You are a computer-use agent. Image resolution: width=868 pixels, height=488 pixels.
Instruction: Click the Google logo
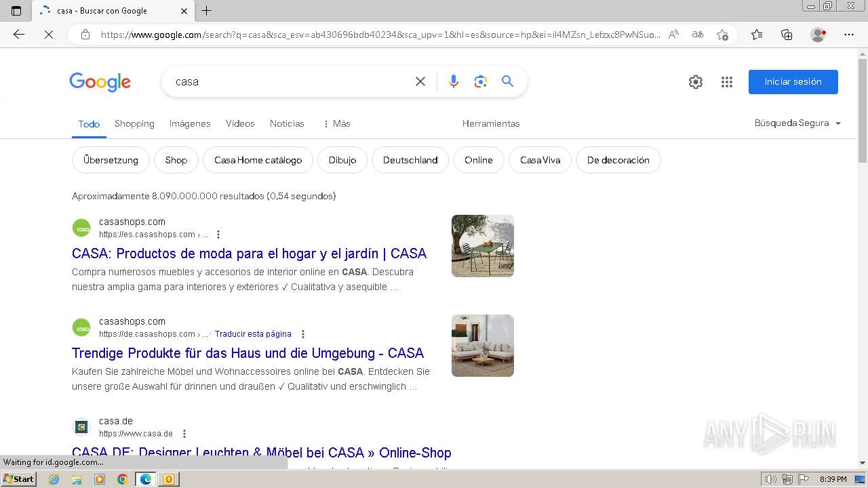100,82
